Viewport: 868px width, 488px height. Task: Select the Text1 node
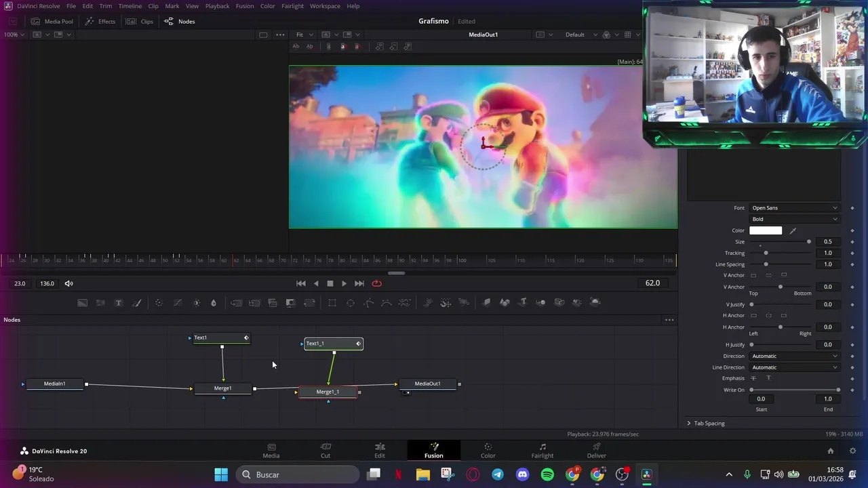[220, 338]
